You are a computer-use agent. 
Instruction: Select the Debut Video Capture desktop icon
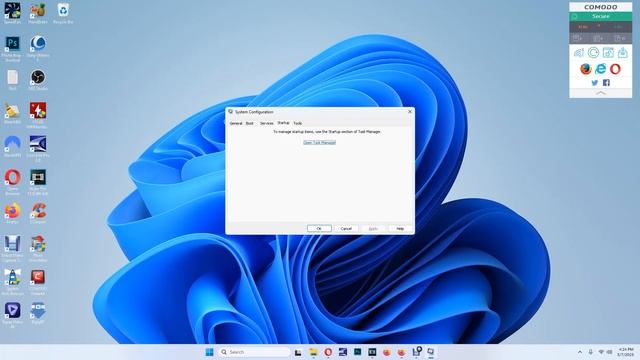coord(12,249)
